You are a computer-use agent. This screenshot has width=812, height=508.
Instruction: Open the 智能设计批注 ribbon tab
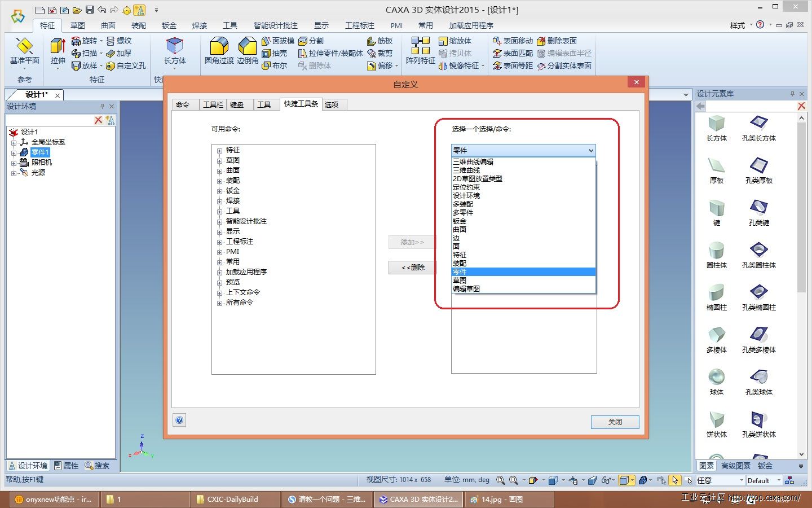(275, 25)
